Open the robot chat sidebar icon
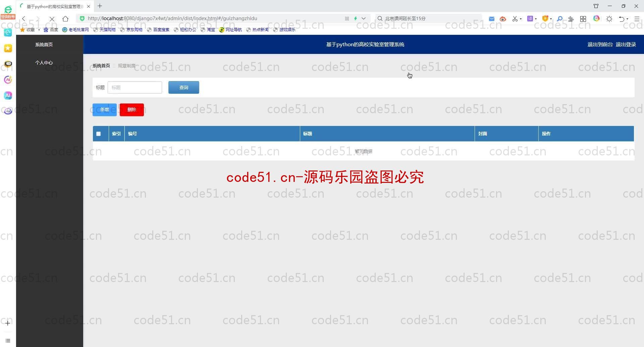The width and height of the screenshot is (644, 347). click(x=8, y=64)
